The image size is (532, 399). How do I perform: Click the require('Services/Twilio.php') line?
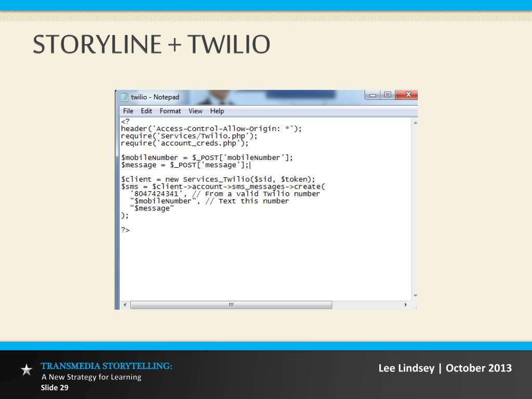pyautogui.click(x=189, y=136)
